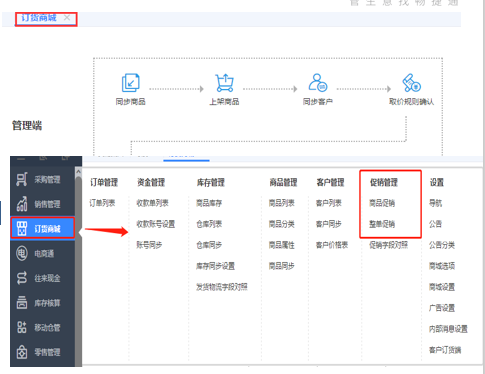Click the 资金管理 column heading
Viewport: 485px width, 374px height.
[151, 182]
